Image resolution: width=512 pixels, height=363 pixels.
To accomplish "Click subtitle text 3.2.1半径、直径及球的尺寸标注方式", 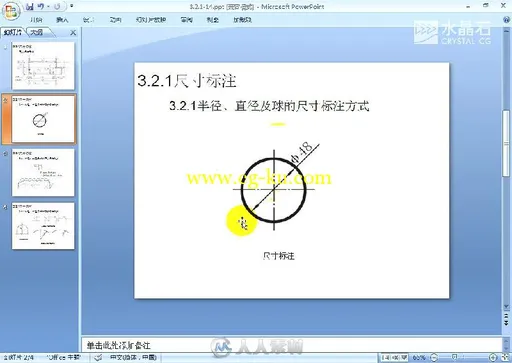I will click(x=269, y=106).
